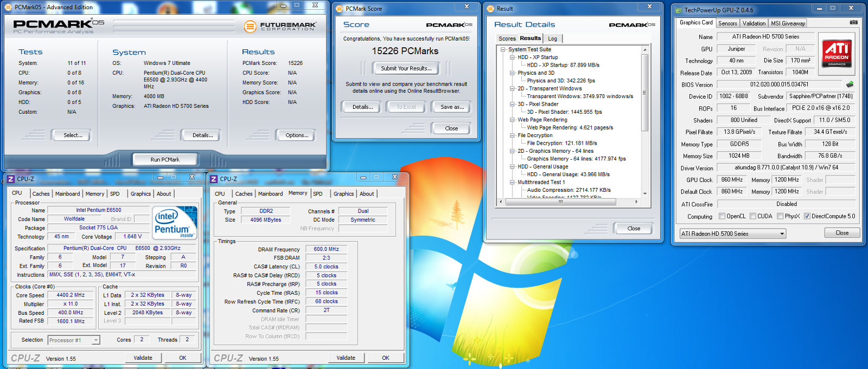Collapse the Multithreaded Test 1 node
Screen dimensions: 868x369
pos(512,182)
